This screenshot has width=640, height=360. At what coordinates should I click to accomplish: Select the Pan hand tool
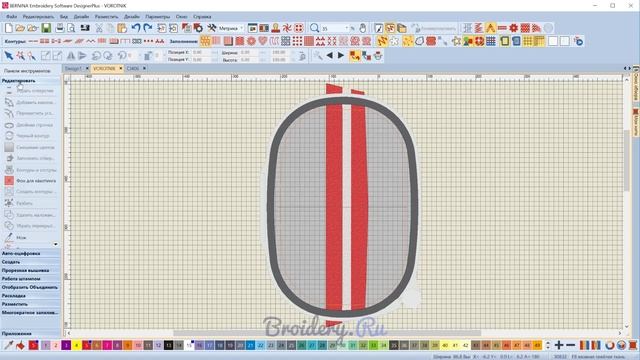coord(363,28)
